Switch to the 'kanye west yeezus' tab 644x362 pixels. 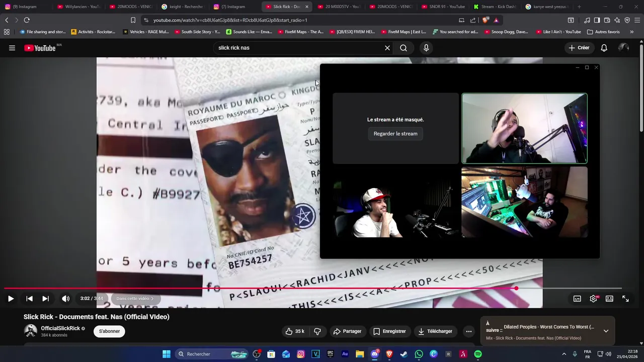546,7
